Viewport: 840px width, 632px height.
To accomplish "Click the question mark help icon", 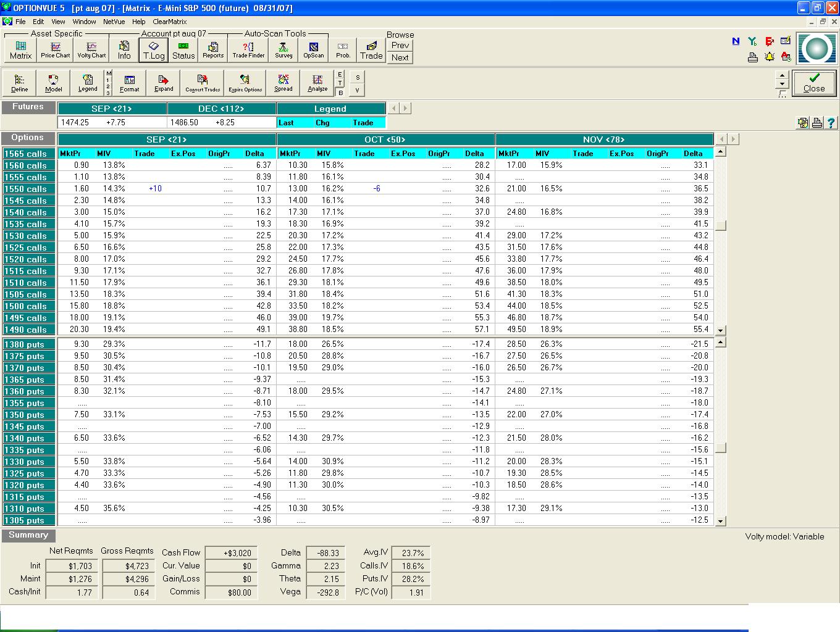I will (x=831, y=123).
